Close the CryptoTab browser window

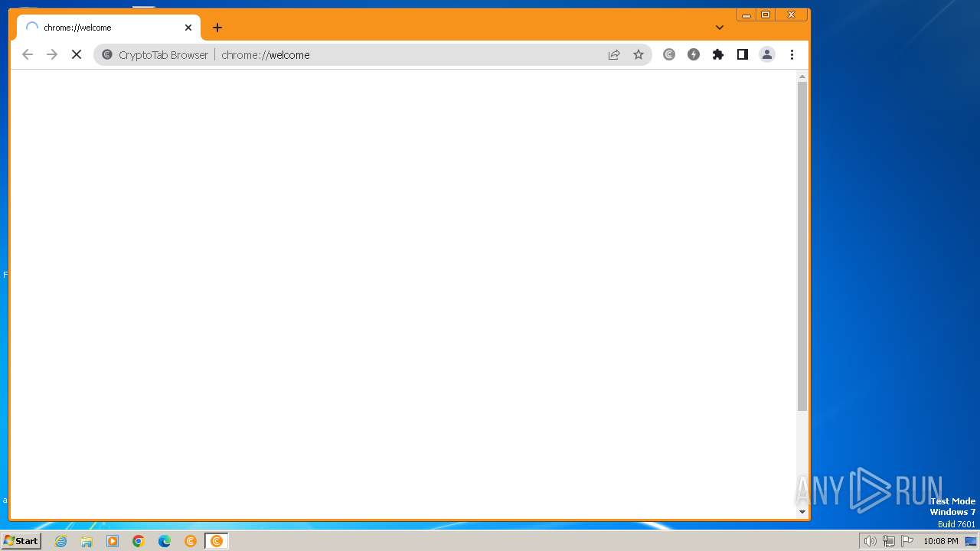[x=792, y=15]
